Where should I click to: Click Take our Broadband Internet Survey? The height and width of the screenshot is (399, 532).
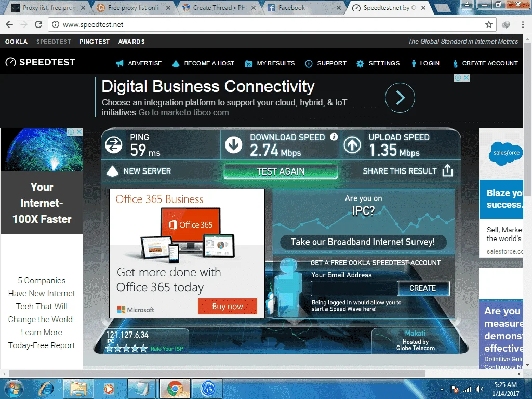click(x=363, y=242)
